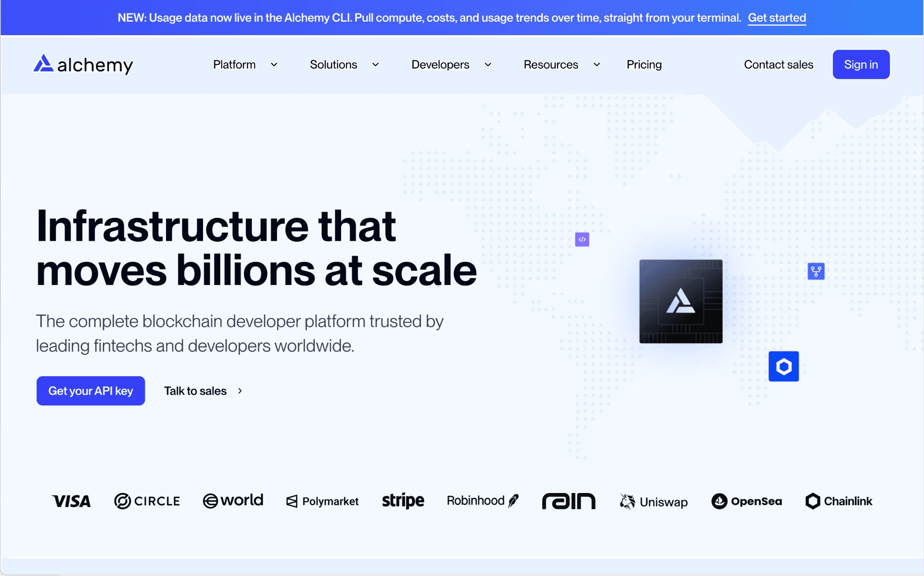Click the Uniswap logo

pyautogui.click(x=654, y=502)
